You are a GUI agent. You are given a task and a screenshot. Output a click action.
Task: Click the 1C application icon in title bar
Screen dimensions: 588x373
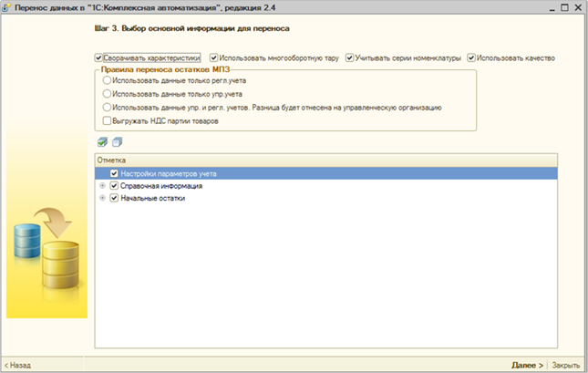pyautogui.click(x=7, y=7)
